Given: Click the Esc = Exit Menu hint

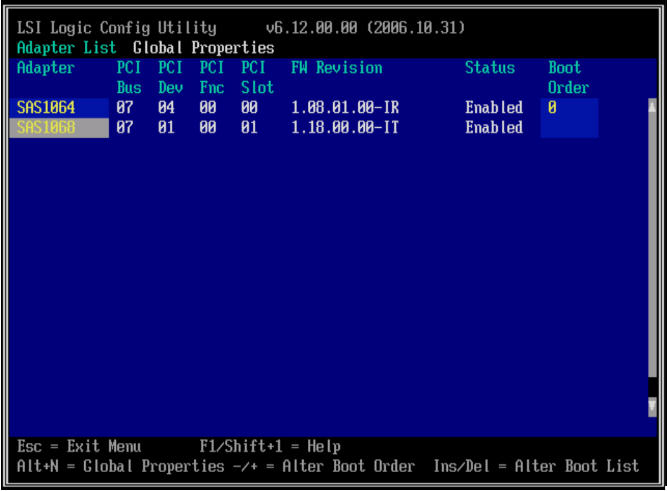Looking at the screenshot, I should point(79,447).
